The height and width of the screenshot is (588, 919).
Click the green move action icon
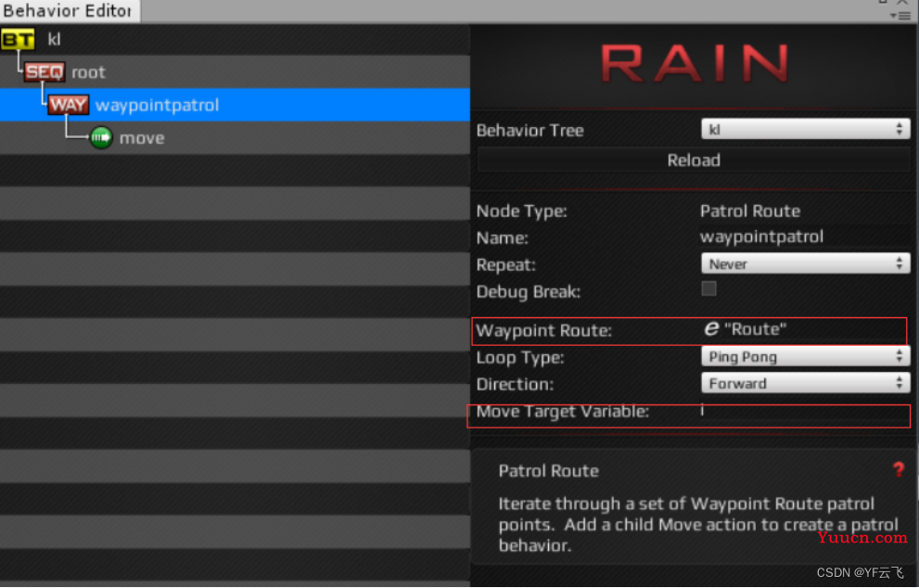pos(101,138)
